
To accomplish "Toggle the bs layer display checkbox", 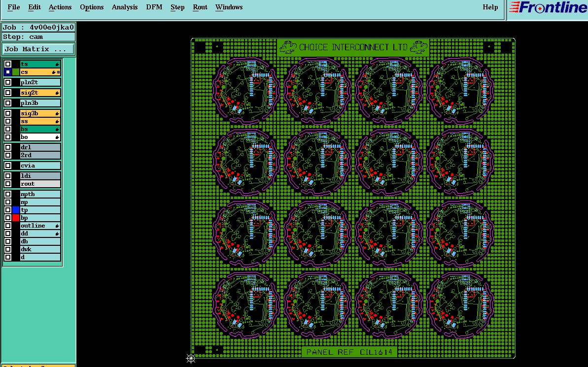I will pos(8,129).
